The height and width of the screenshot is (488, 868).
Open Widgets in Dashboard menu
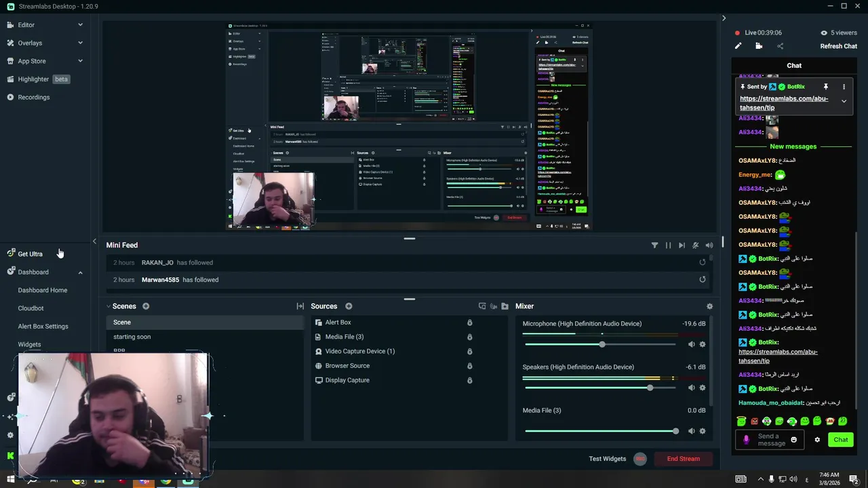point(29,344)
